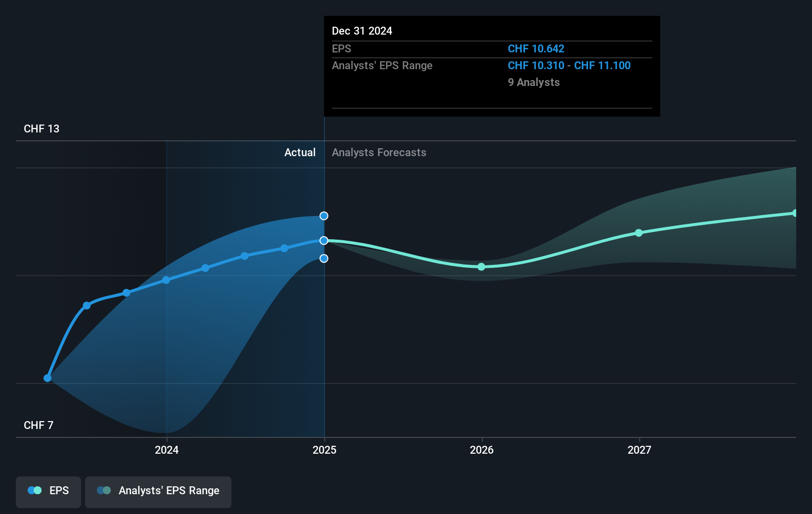Select lower analyst range point at 2025
This screenshot has width=812, height=514.
pos(324,258)
